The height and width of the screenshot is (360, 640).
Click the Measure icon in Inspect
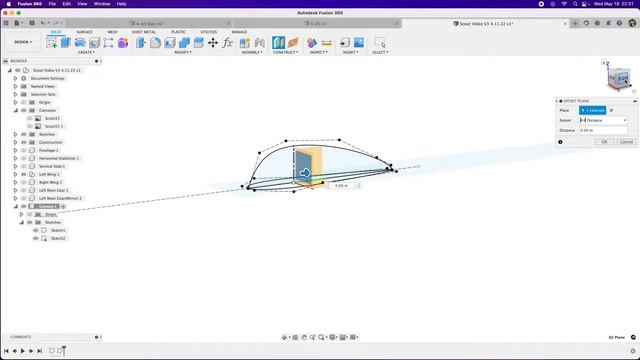326,42
